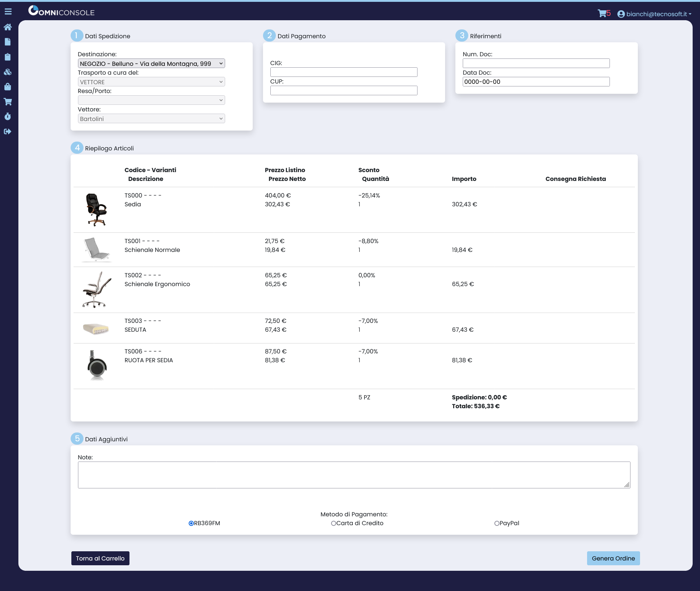
Task: Click the OmniConsole logo
Action: (61, 11)
